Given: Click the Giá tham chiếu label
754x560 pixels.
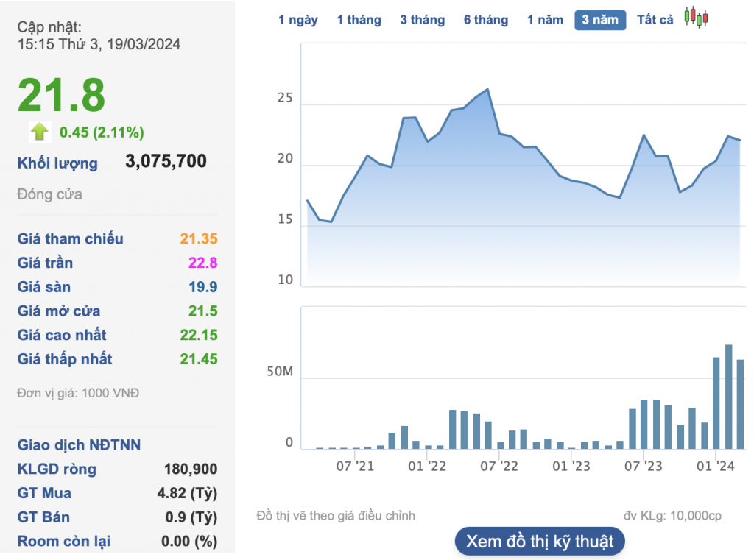Looking at the screenshot, I should (x=70, y=238).
